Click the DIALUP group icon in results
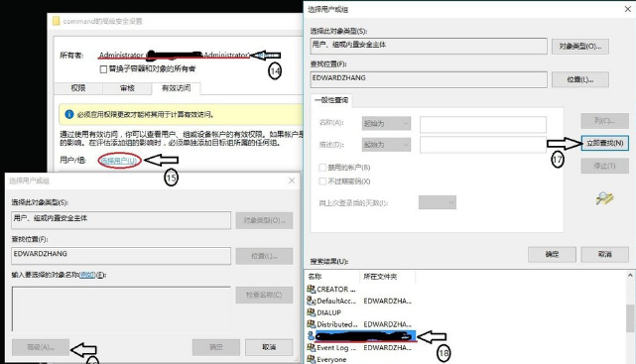Image resolution: width=636 pixels, height=364 pixels. pyautogui.click(x=312, y=312)
